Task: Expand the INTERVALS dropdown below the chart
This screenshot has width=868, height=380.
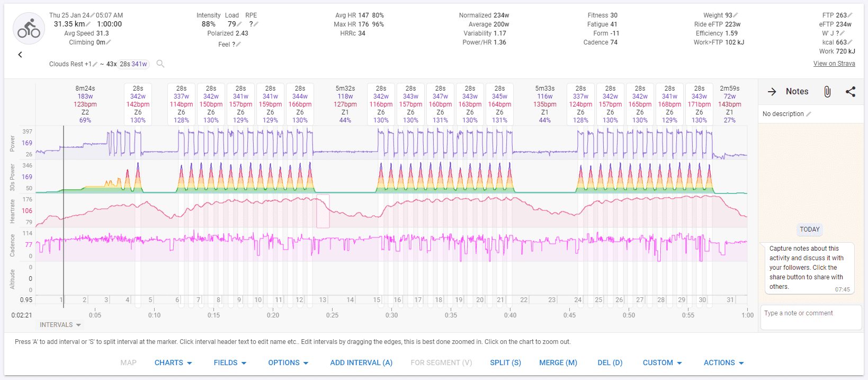Action: tap(60, 325)
